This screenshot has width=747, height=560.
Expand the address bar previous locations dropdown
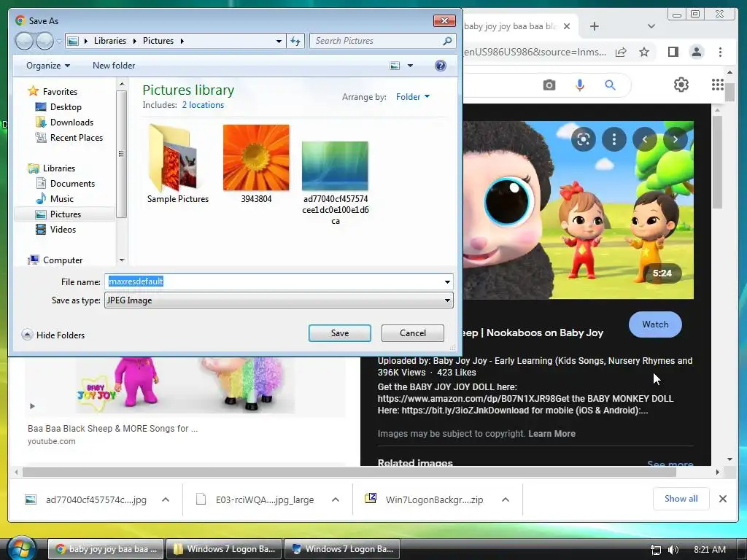[279, 41]
